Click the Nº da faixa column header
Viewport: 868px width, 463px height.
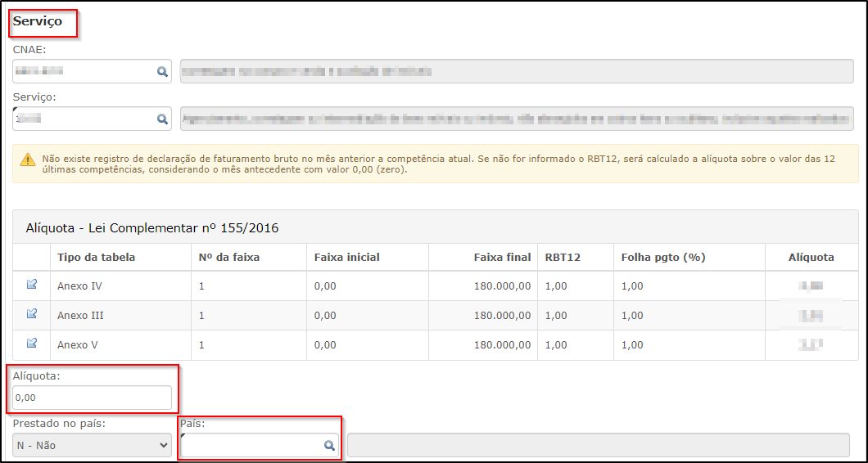click(228, 257)
